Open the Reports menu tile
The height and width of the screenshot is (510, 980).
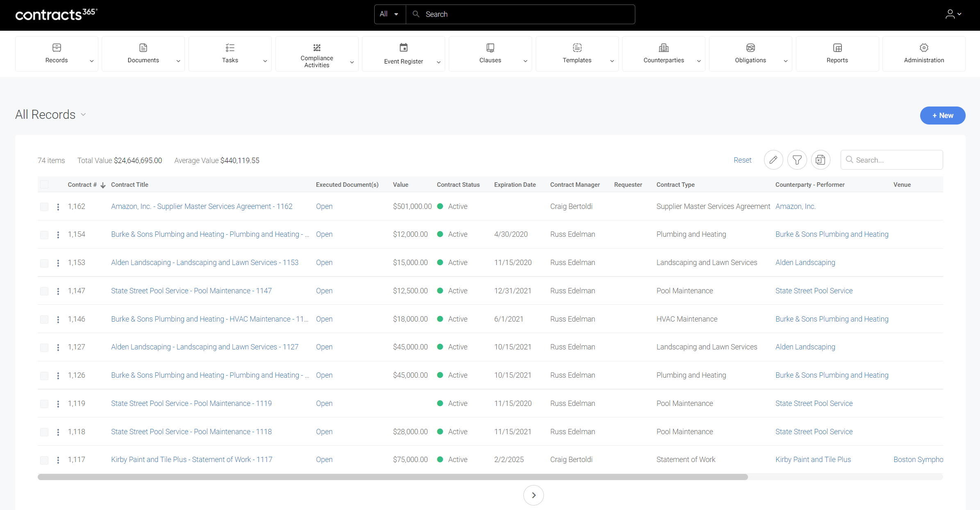[837, 54]
